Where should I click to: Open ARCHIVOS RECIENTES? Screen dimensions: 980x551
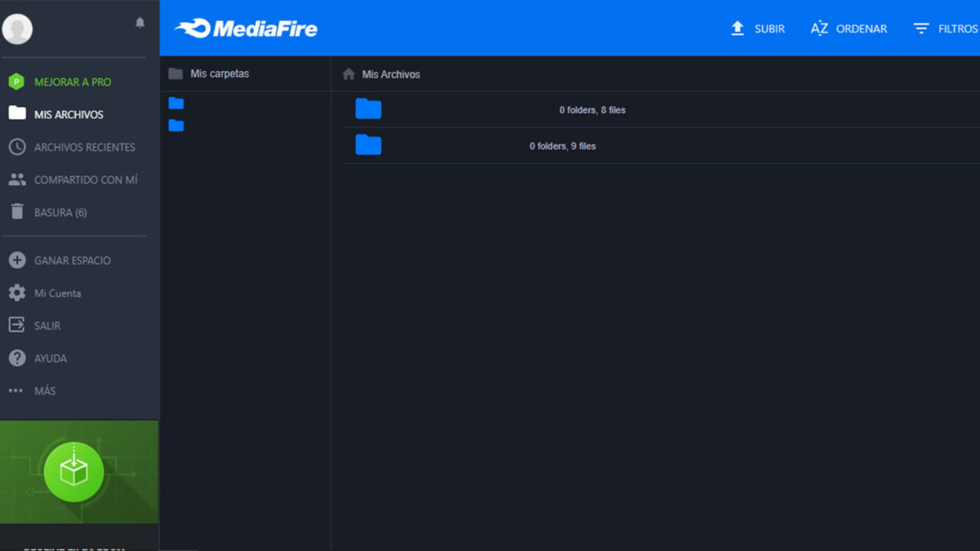pos(85,147)
